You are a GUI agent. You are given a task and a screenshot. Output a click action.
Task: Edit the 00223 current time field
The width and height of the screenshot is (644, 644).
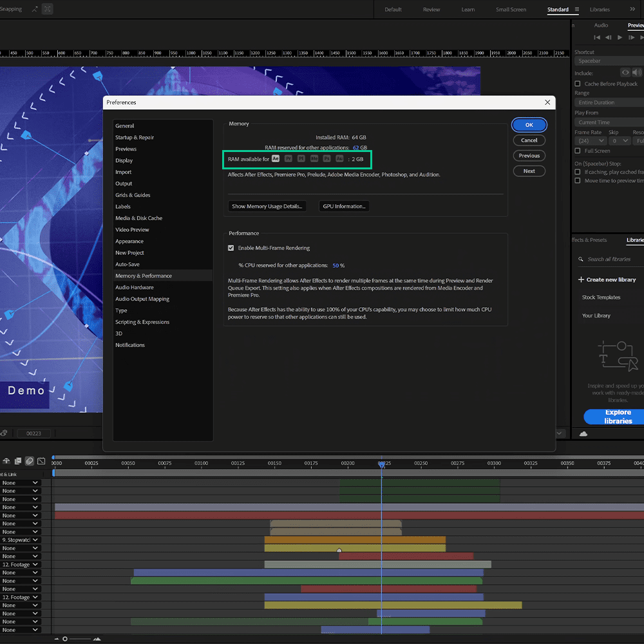[x=35, y=433]
